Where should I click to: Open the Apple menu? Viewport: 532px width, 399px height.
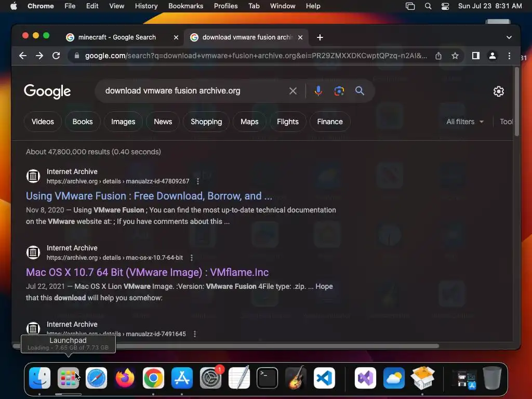pyautogui.click(x=14, y=6)
